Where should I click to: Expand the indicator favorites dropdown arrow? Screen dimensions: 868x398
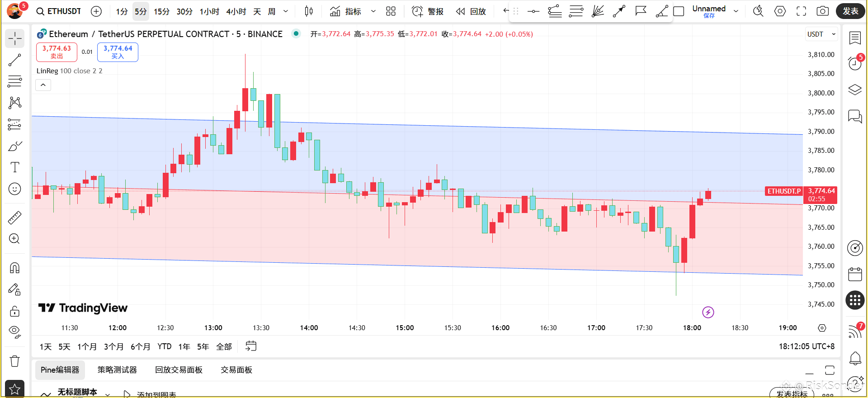point(373,11)
